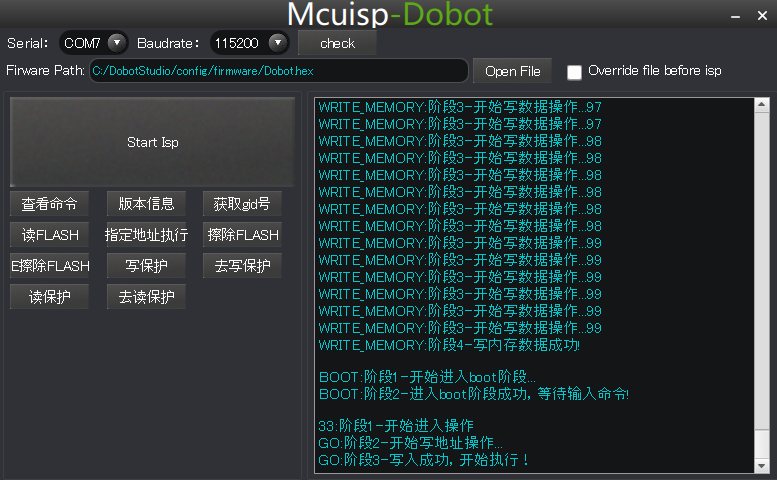Toggle Override file before isp checkbox

[x=574, y=72]
